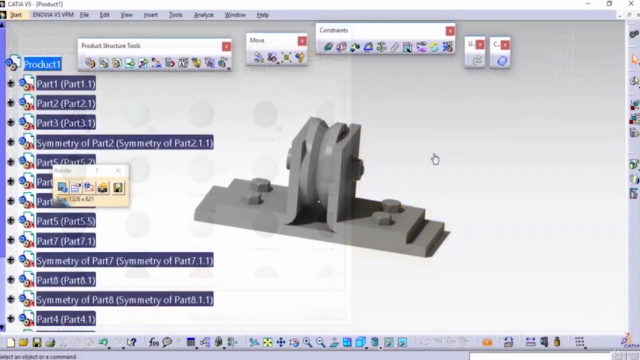Click the Quick Print icon
Screen dimensions: 640x360
click(x=50, y=342)
